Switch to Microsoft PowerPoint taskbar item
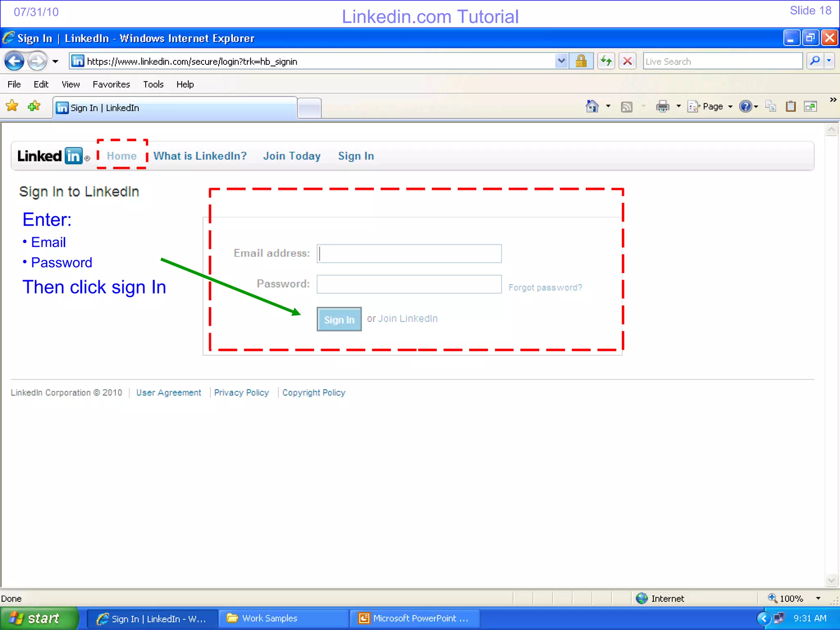 (414, 619)
